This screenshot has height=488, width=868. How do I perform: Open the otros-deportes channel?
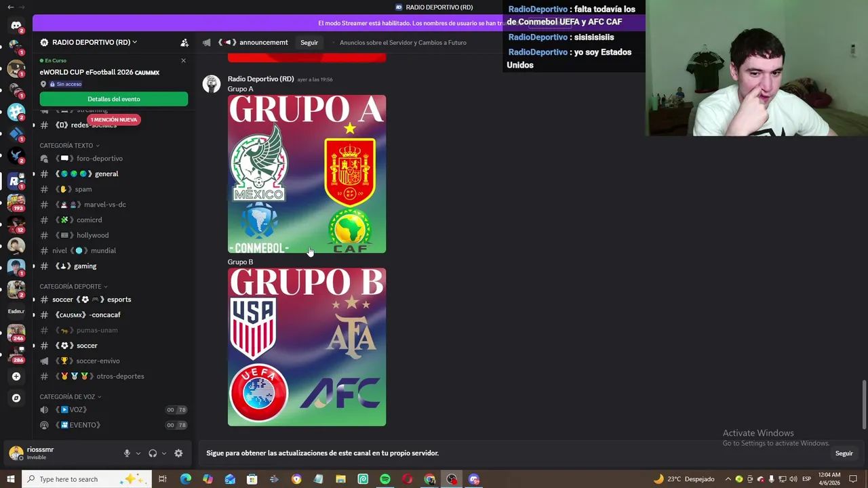click(x=113, y=376)
